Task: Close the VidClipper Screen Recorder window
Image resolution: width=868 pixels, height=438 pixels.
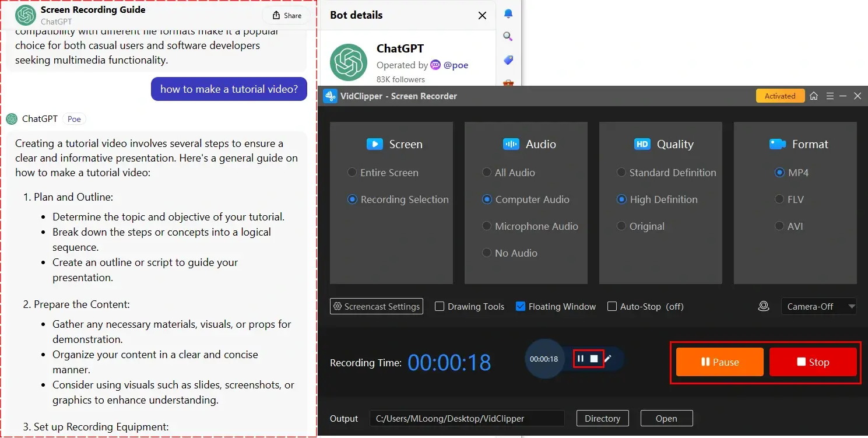Action: click(858, 96)
